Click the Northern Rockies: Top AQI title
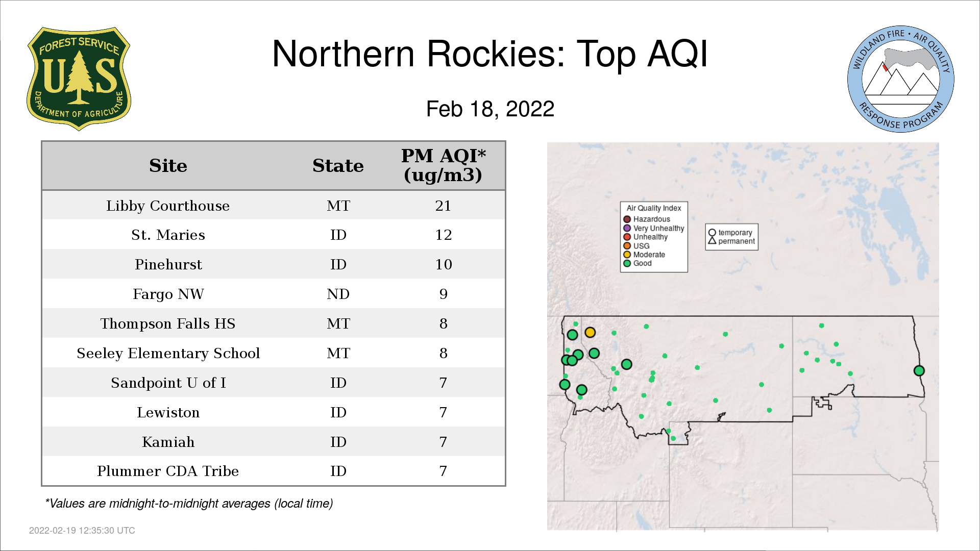 click(x=490, y=54)
